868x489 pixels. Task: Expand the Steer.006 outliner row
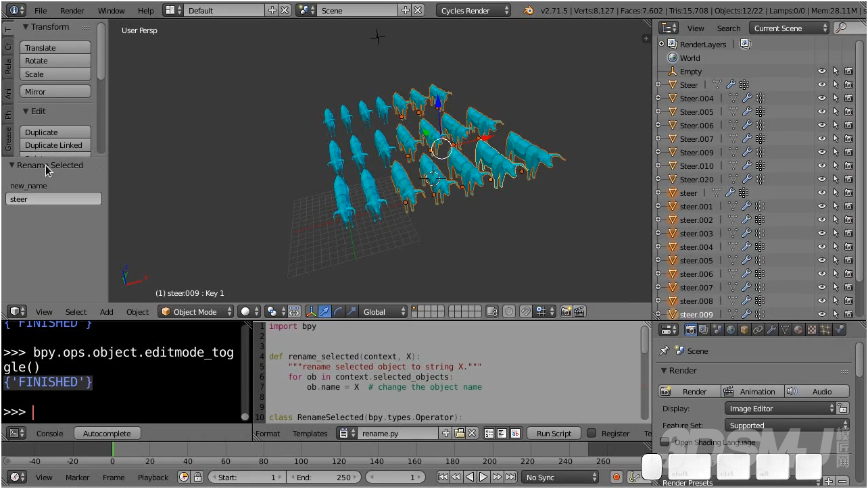(x=658, y=125)
